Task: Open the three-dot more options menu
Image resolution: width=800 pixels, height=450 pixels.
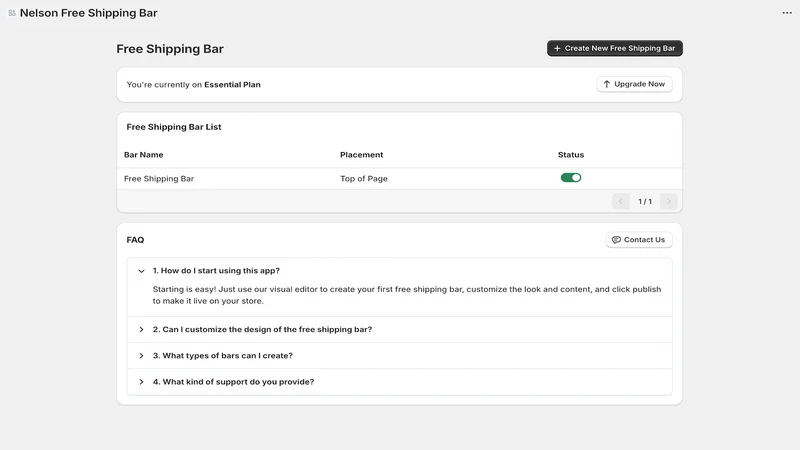Action: click(x=787, y=13)
